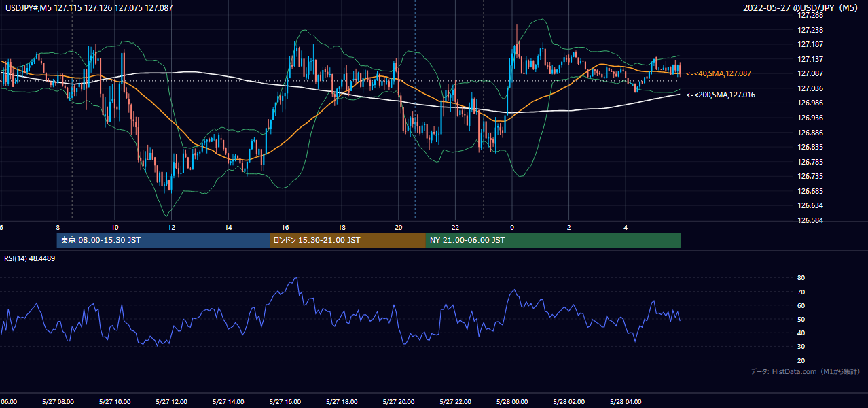The image size is (868, 408).
Task: Click the 5/27 08:00 date axis label
Action: tap(58, 401)
